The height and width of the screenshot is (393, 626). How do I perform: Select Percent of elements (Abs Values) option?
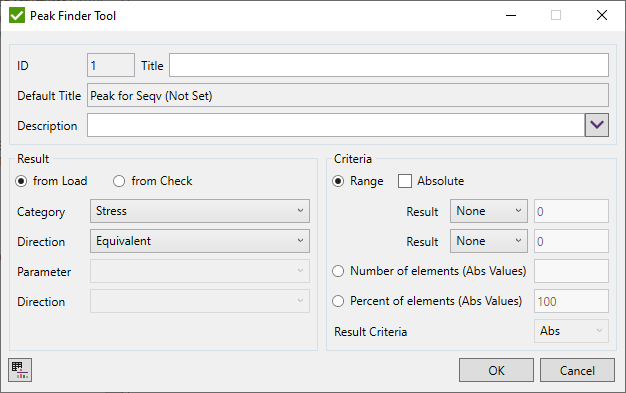338,301
